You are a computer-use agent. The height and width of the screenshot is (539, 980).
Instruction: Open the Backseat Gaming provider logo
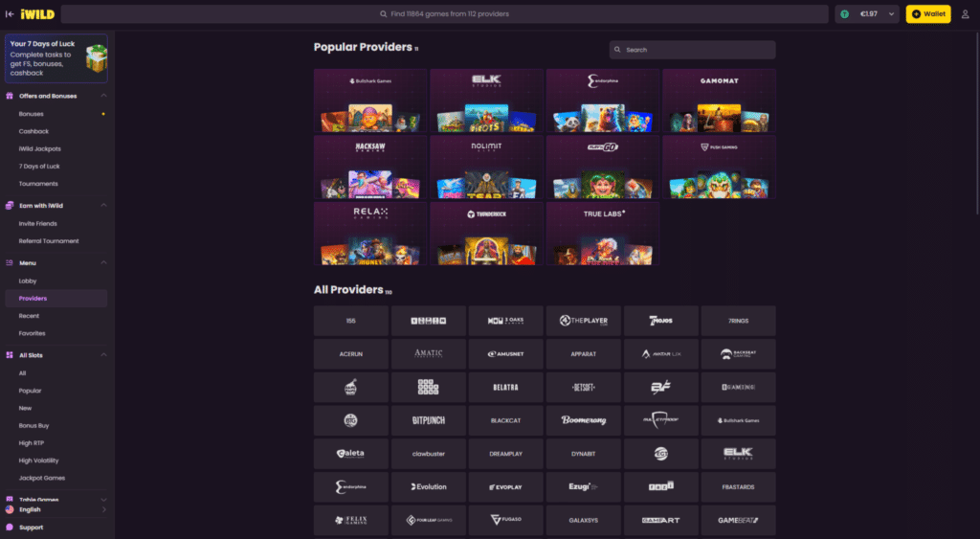(x=738, y=354)
